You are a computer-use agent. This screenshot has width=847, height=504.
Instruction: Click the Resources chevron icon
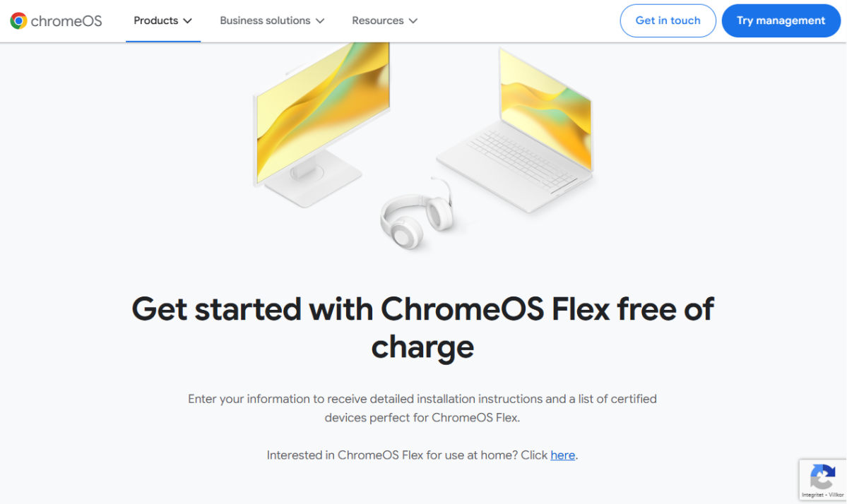412,21
